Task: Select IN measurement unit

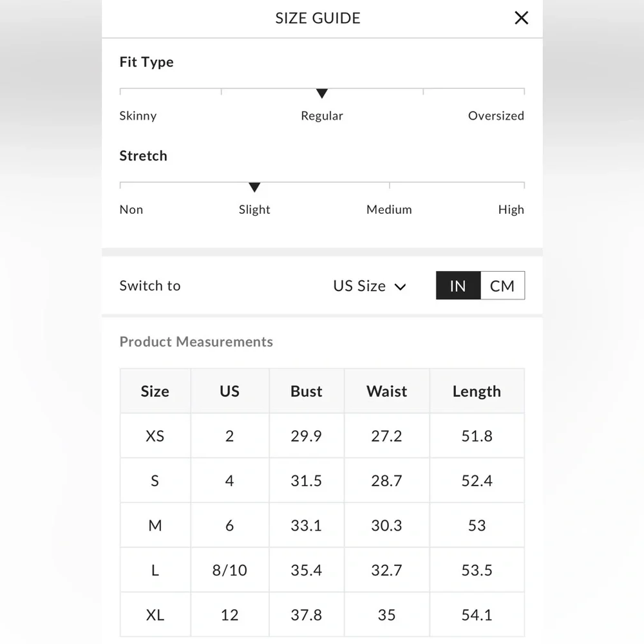Action: [458, 286]
